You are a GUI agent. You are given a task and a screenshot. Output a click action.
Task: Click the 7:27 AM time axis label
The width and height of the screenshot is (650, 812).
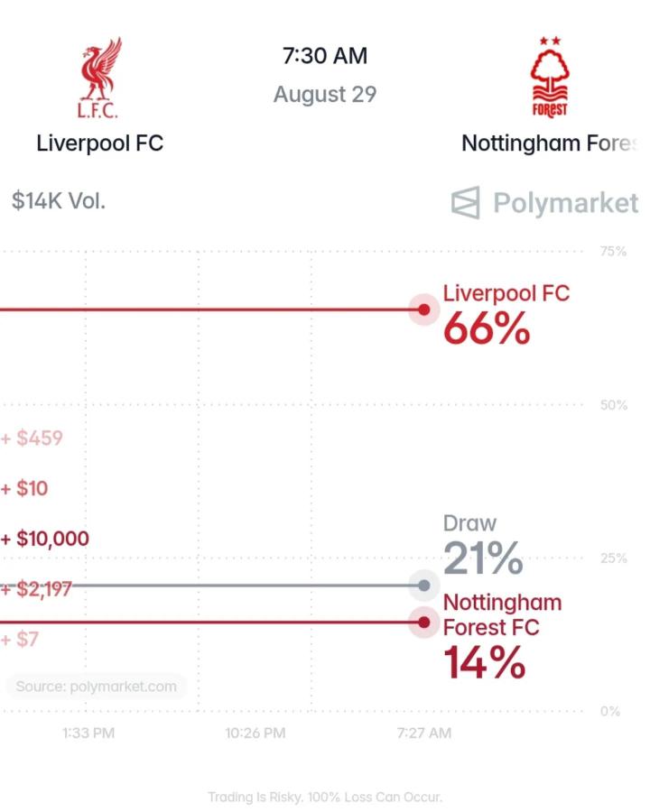pos(424,733)
